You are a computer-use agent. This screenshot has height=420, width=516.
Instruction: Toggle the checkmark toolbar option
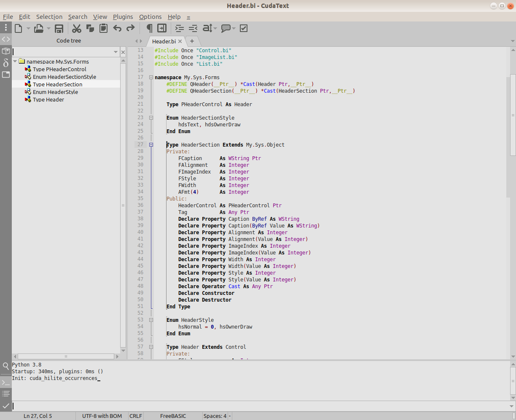(x=244, y=29)
